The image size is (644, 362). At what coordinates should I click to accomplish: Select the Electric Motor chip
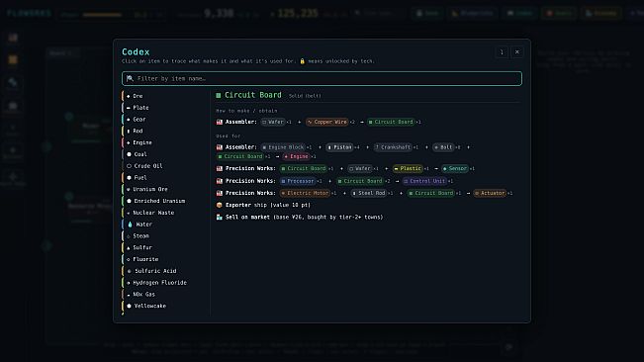click(x=305, y=193)
